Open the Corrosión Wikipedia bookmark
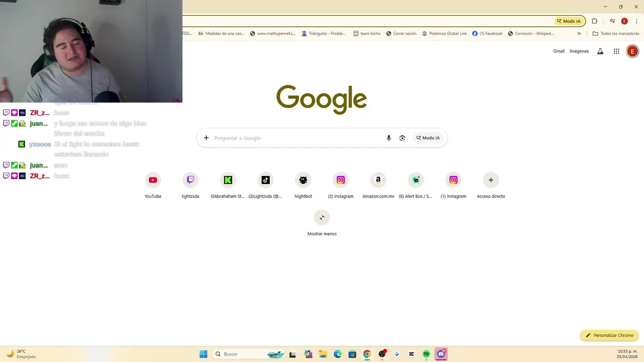644x362 pixels. tap(531, 34)
